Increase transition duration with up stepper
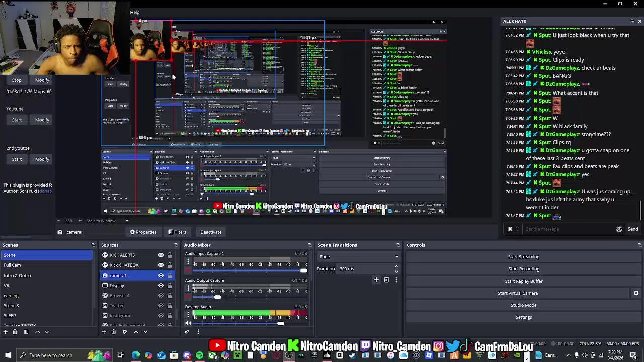 397,266
